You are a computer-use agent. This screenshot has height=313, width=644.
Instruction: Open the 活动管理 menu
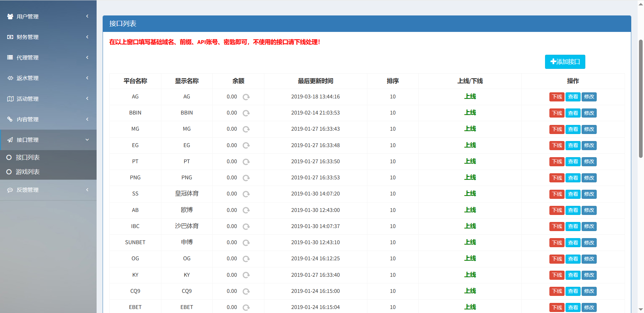[28, 99]
